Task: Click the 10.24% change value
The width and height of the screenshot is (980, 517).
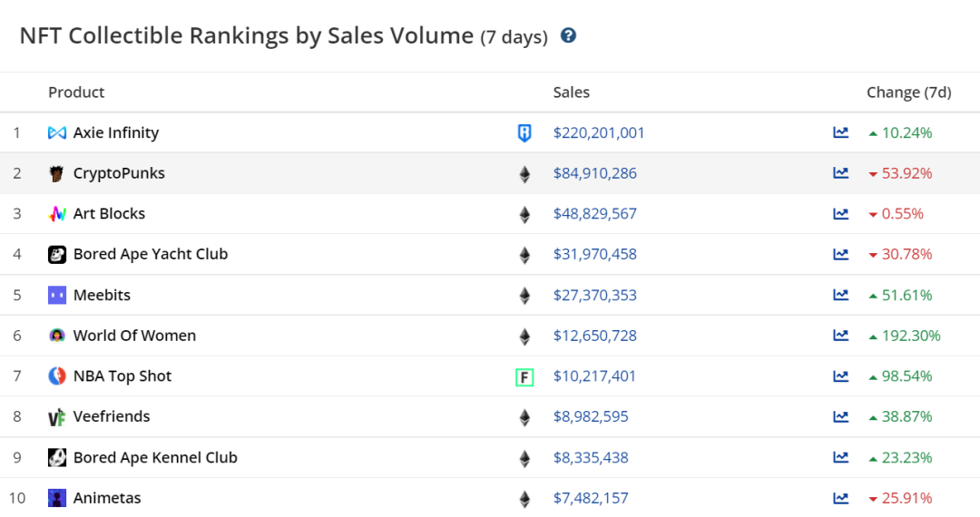Action: pos(906,133)
